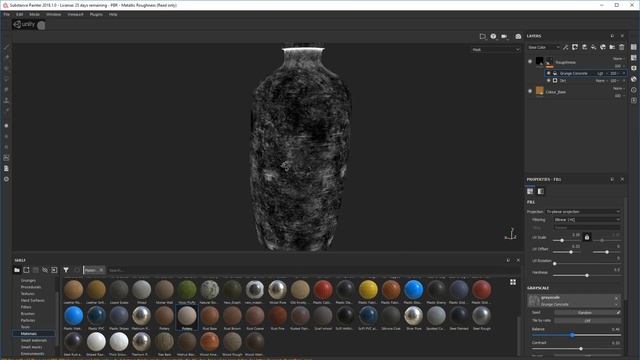The width and height of the screenshot is (640, 360).
Task: Click the video camera icon above viewport
Action: [x=504, y=36]
